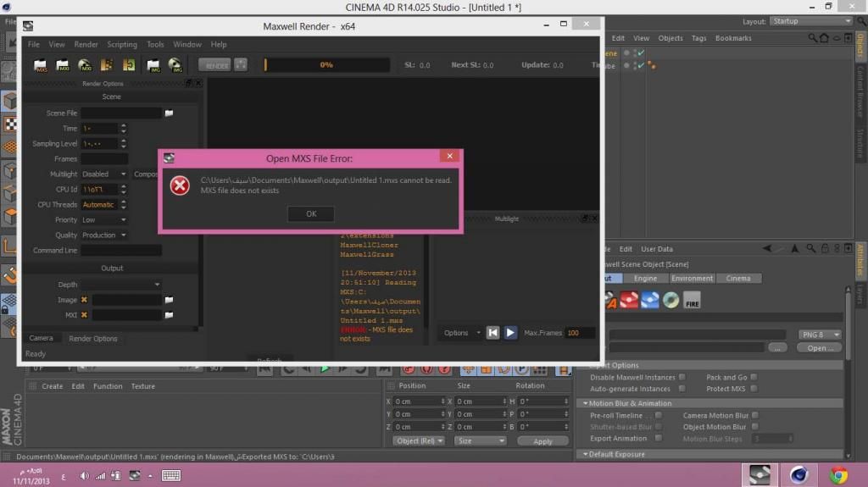The width and height of the screenshot is (868, 487).
Task: Click the disabled RENDER button
Action: coord(216,65)
